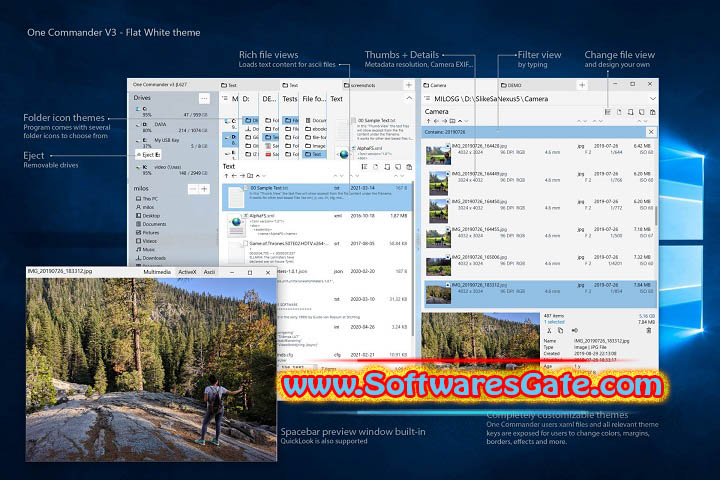
Task: Open history dropdown in Text pane navigation
Action: [264, 176]
